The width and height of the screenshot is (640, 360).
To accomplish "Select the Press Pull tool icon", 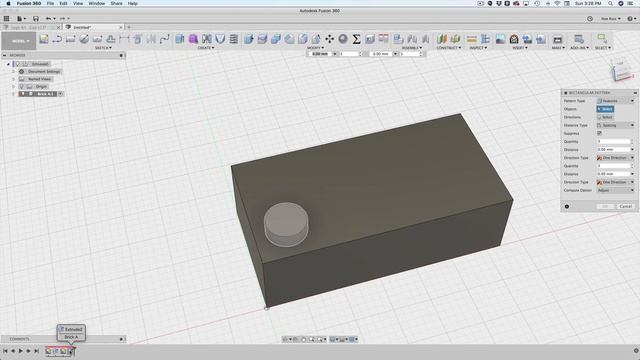I will point(249,39).
